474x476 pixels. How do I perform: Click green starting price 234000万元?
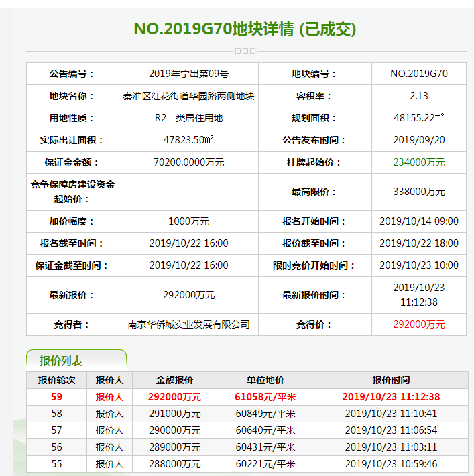tap(419, 162)
